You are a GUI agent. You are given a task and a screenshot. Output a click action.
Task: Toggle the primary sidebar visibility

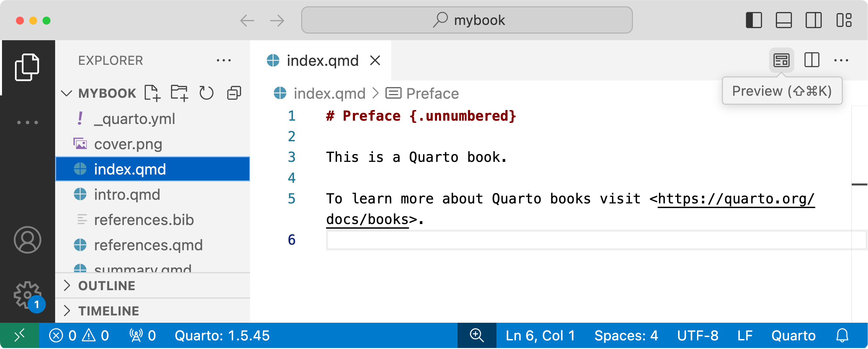pyautogui.click(x=754, y=20)
